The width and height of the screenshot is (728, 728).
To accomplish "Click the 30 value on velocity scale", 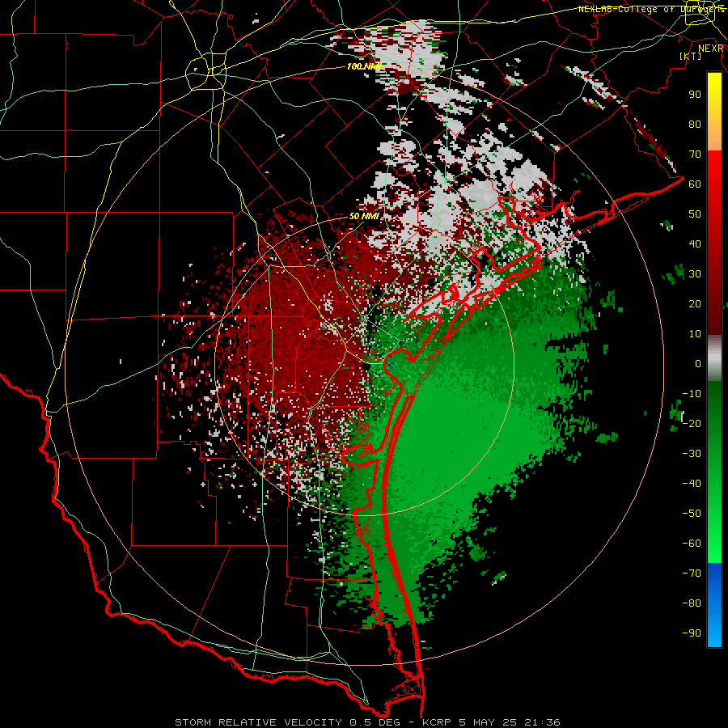I will [695, 274].
